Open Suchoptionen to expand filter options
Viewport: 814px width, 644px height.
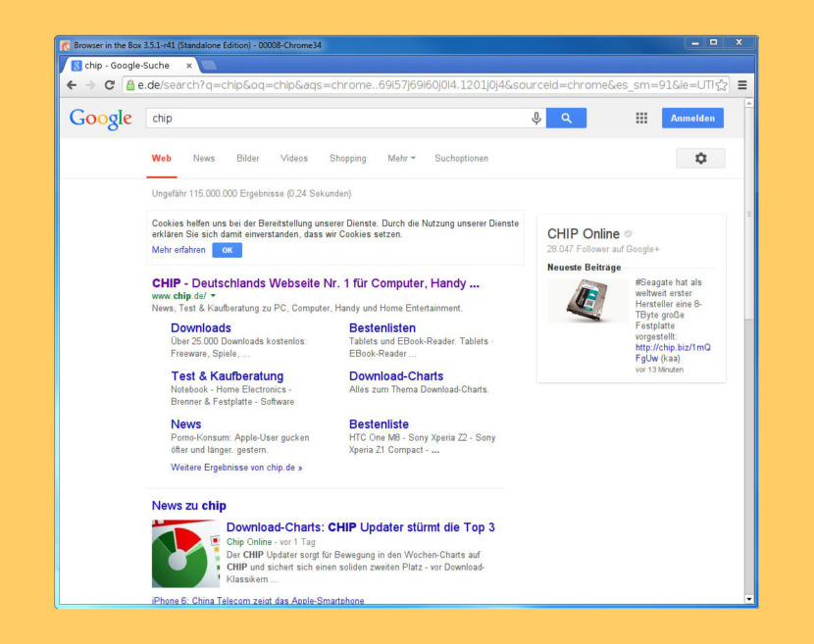click(x=461, y=158)
